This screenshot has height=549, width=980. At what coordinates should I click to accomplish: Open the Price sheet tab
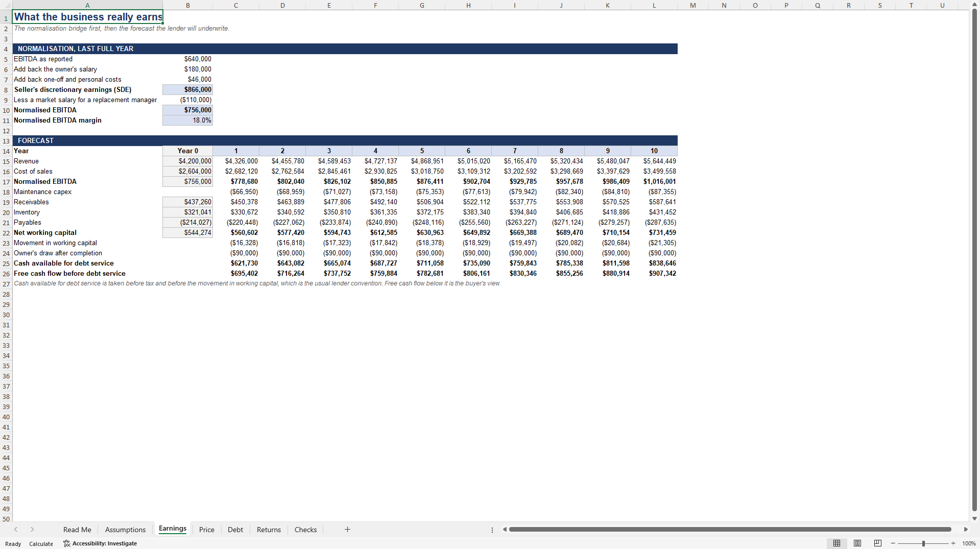pos(207,530)
